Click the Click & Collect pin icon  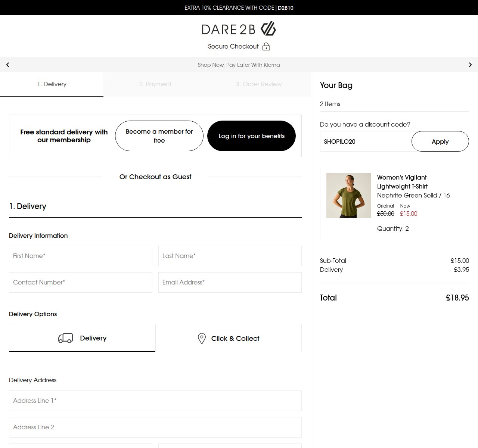coord(202,338)
